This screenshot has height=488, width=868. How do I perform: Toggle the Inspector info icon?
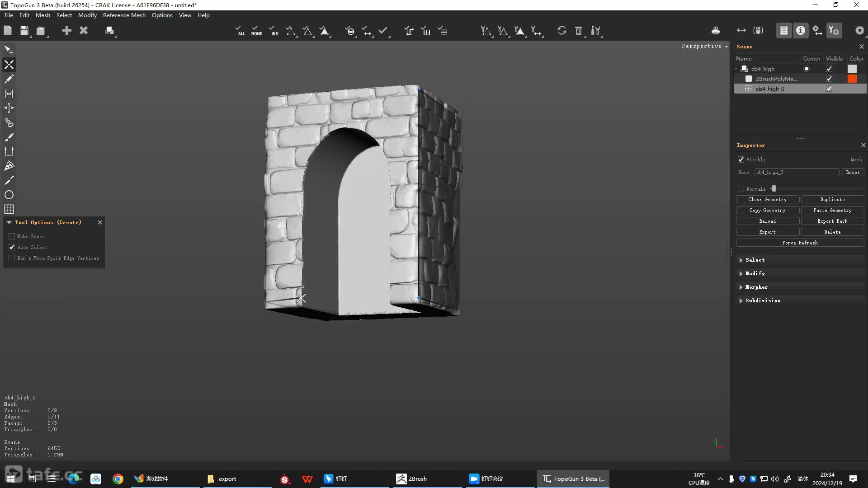(x=801, y=30)
